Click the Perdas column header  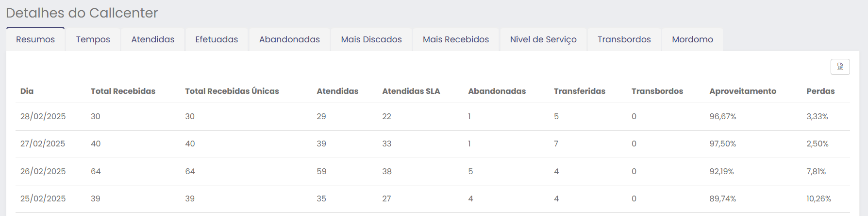pos(820,91)
